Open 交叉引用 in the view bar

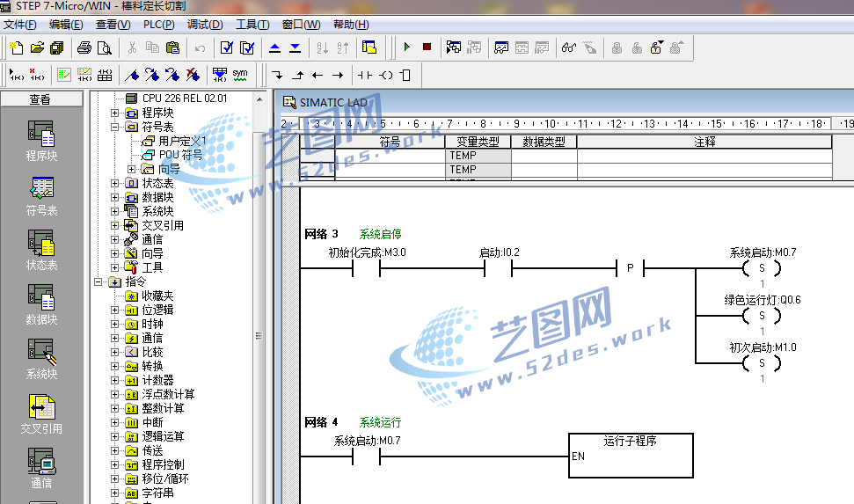click(41, 414)
